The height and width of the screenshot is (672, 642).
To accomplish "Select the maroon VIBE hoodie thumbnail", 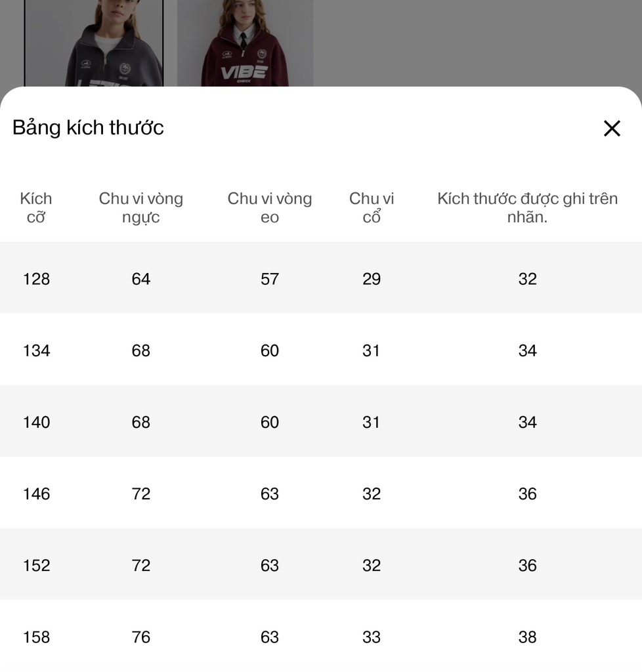I will (x=245, y=43).
